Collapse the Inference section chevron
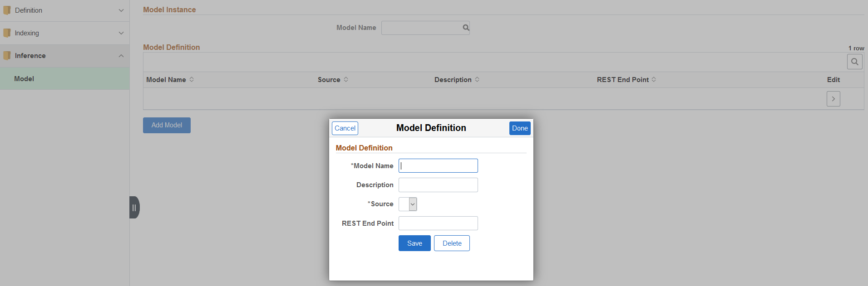The image size is (868, 286). pos(121,56)
